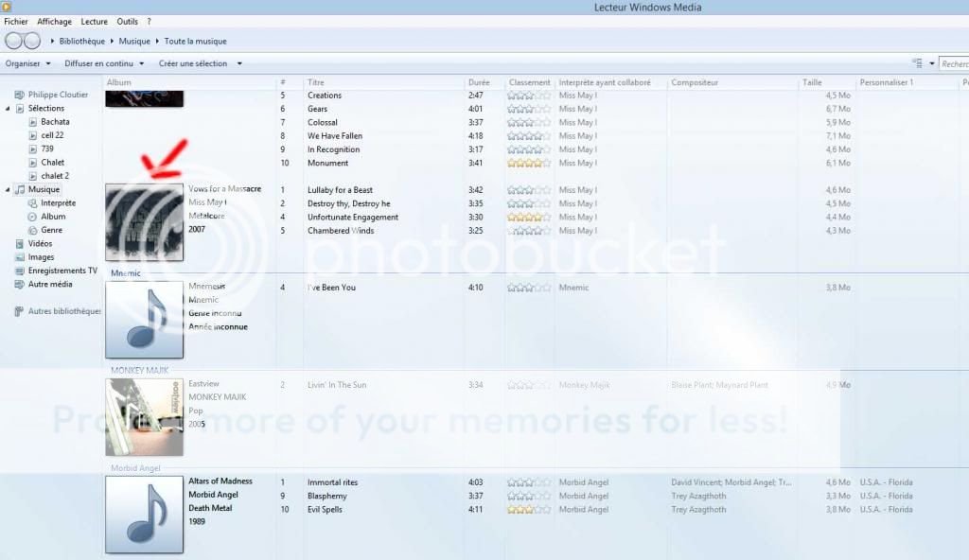
Task: Click Toute la musique breadcrumb
Action: [x=195, y=42]
